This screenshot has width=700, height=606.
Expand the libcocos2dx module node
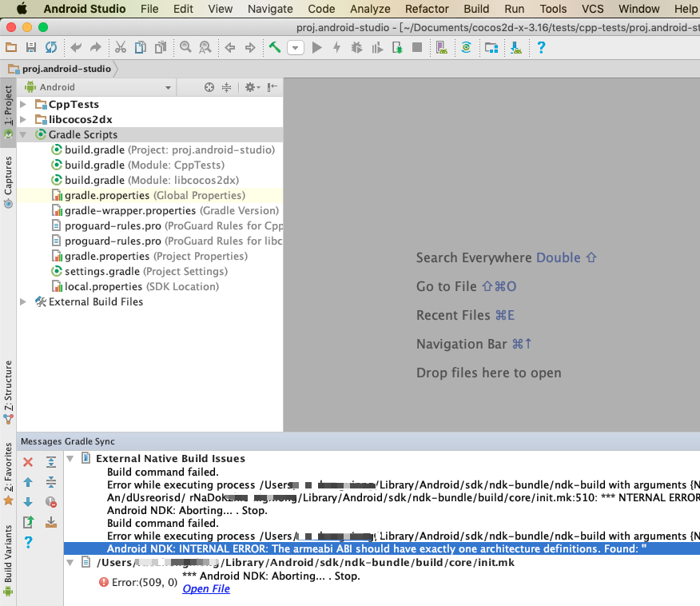(23, 119)
